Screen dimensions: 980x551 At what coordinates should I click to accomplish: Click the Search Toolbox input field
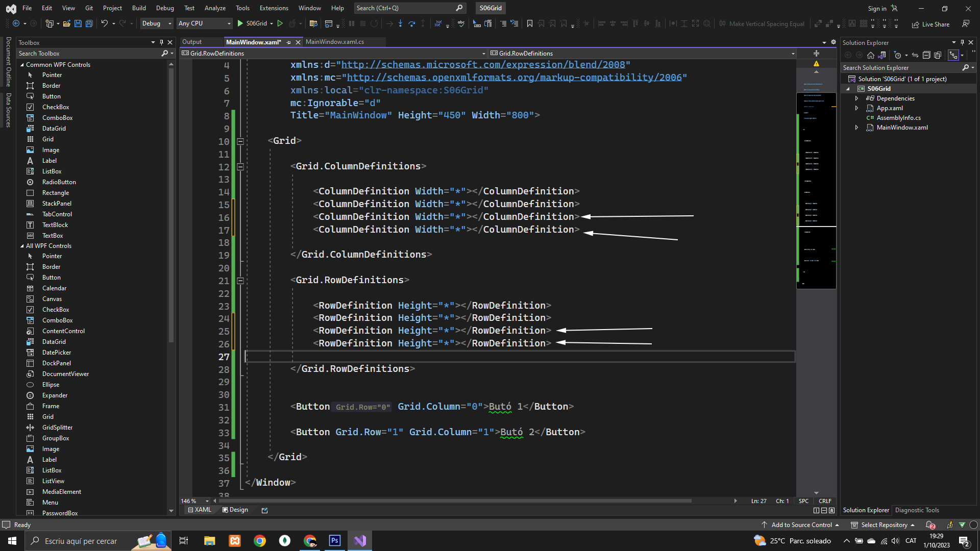pyautogui.click(x=87, y=54)
